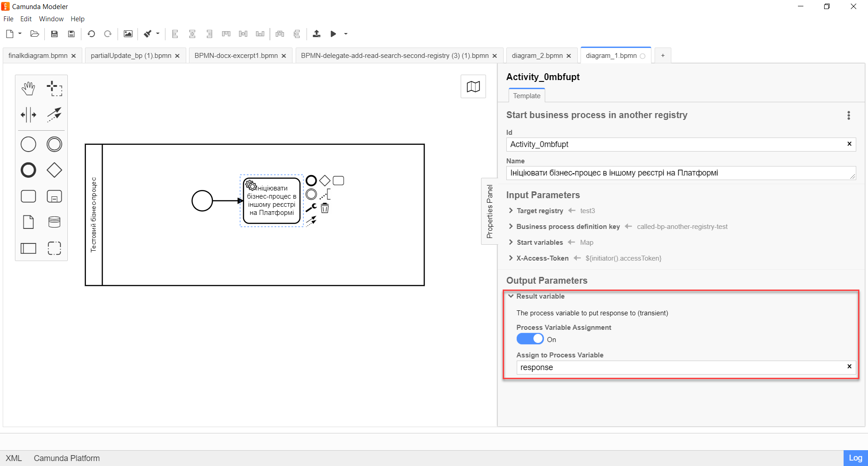Open the Log panel button
The height and width of the screenshot is (466, 868).
click(855, 458)
